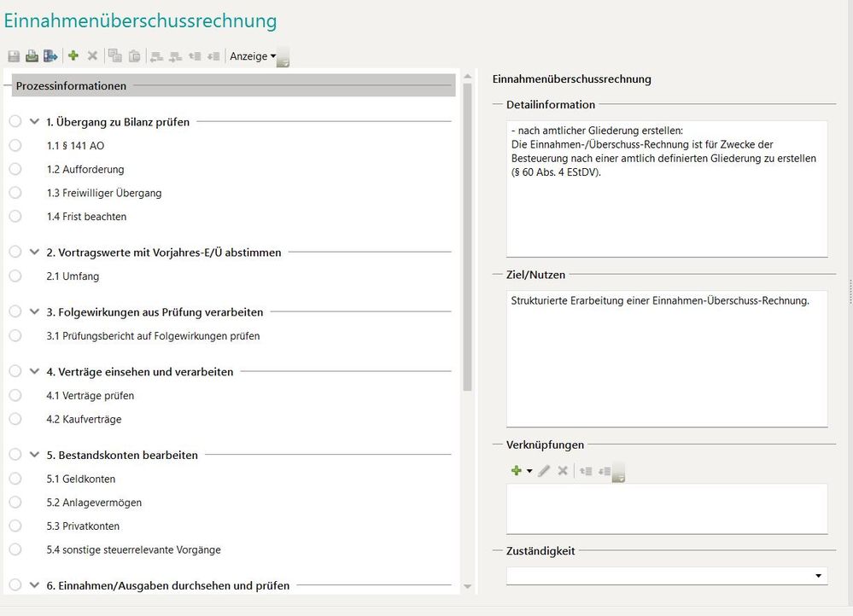Select the 1.3 Freiwilliger Übergang entry
Viewport: 853px width, 616px height.
(112, 193)
